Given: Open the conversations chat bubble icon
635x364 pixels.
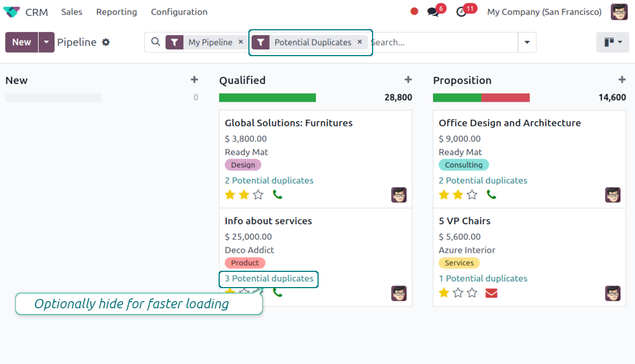Looking at the screenshot, I should point(432,12).
